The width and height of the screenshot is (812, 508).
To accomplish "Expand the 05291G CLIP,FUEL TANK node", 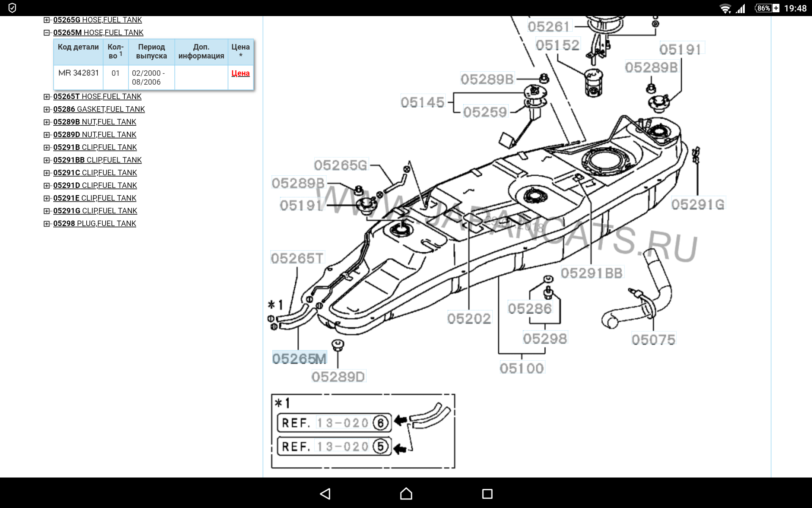I will (47, 211).
